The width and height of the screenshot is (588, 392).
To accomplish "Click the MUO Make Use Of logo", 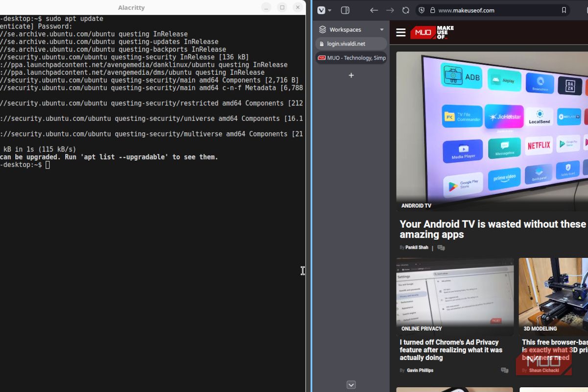I will [x=432, y=33].
